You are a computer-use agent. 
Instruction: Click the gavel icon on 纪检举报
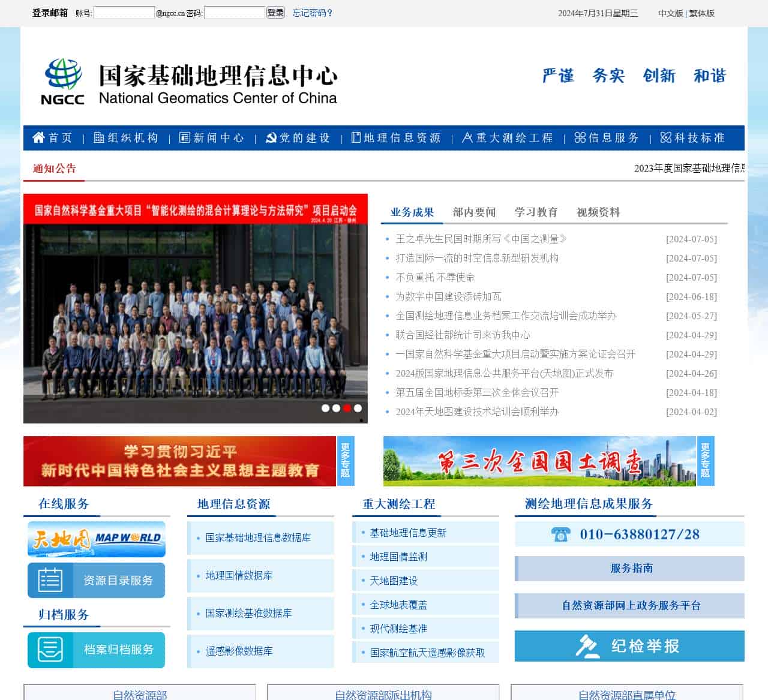[x=587, y=646]
